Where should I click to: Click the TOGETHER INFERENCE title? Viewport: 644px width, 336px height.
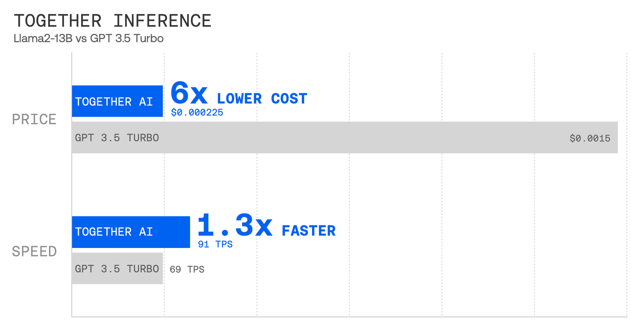pos(112,21)
